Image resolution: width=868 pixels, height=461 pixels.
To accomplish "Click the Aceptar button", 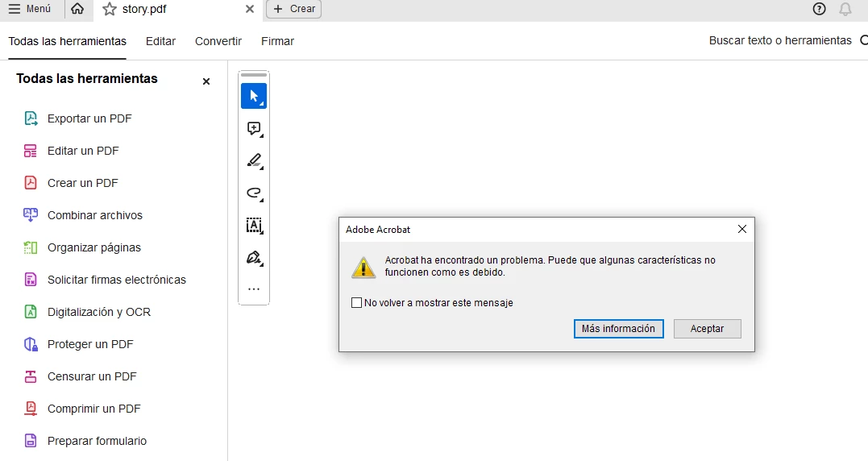I will click(x=707, y=329).
